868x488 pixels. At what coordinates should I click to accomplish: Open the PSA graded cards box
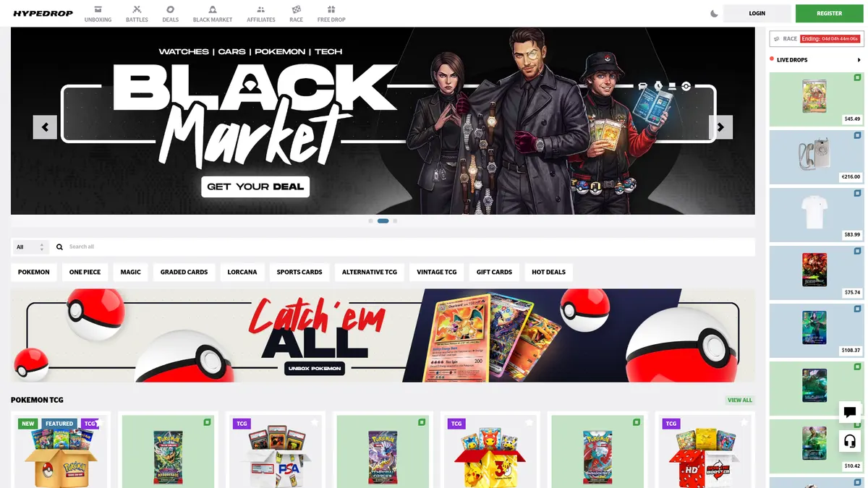click(x=274, y=455)
